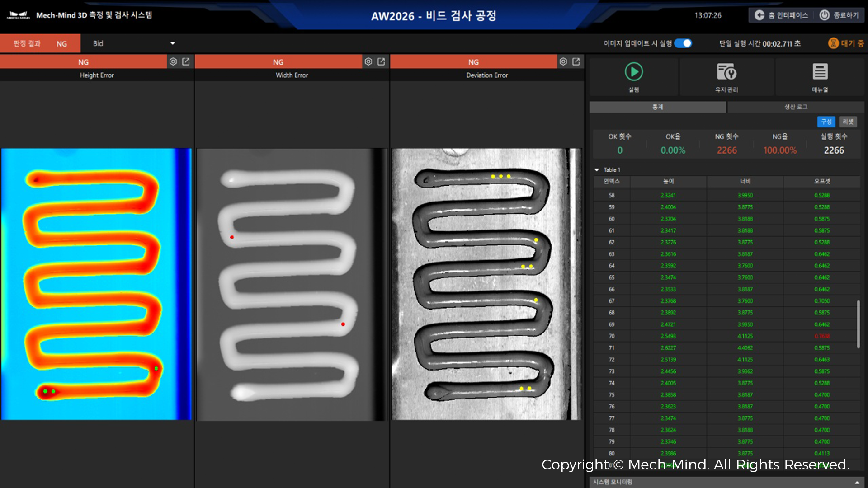The height and width of the screenshot is (488, 868).
Task: Click the Height Error label
Action: click(97, 75)
